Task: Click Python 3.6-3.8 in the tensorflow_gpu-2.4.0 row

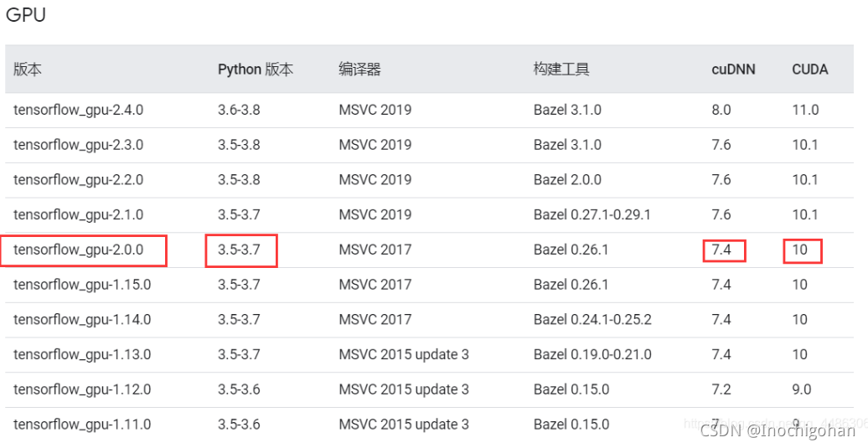Action: [239, 110]
